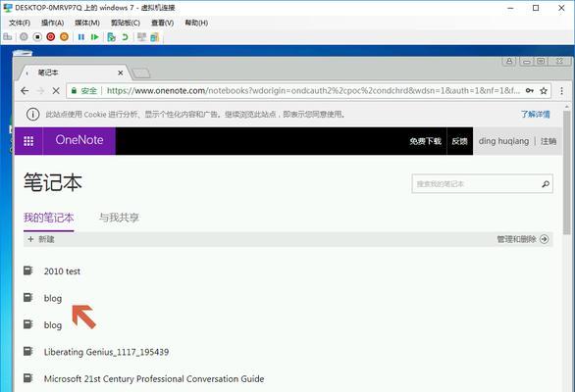Open the 查看(V) menu
This screenshot has width=575, height=392.
pyautogui.click(x=163, y=23)
